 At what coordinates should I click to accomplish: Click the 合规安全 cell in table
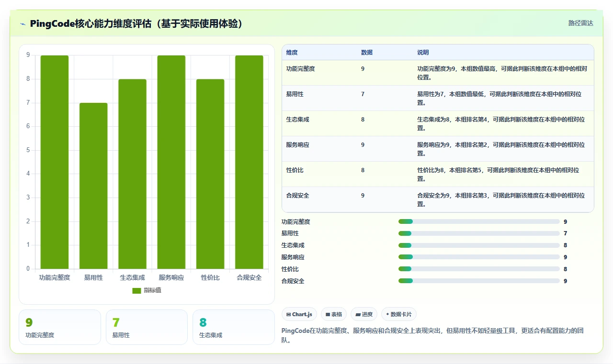(319, 199)
